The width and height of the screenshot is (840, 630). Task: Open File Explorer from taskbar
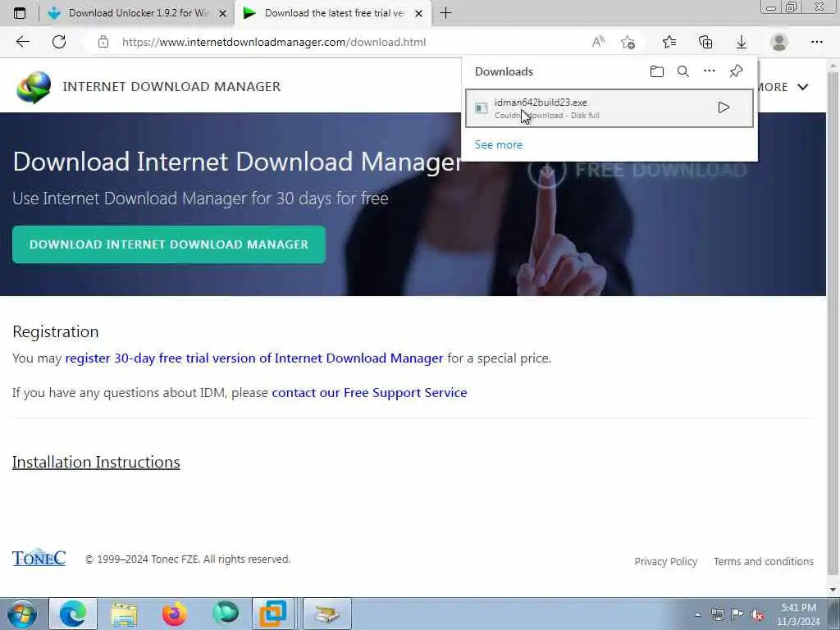(x=125, y=614)
